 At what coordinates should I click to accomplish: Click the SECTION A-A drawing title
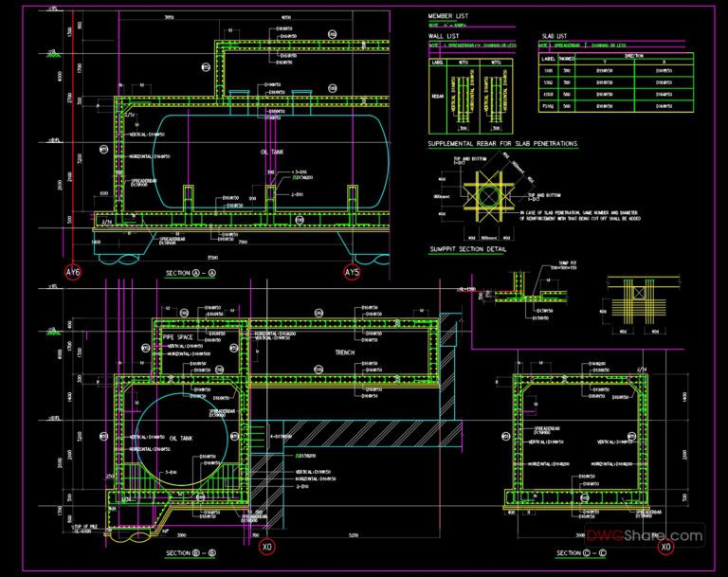[x=191, y=273]
